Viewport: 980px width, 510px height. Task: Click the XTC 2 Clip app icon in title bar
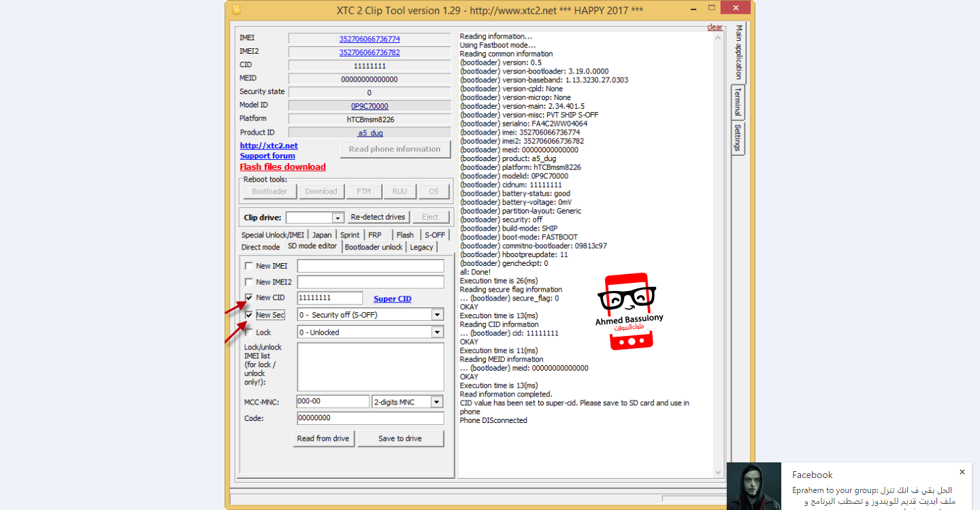coord(236,10)
